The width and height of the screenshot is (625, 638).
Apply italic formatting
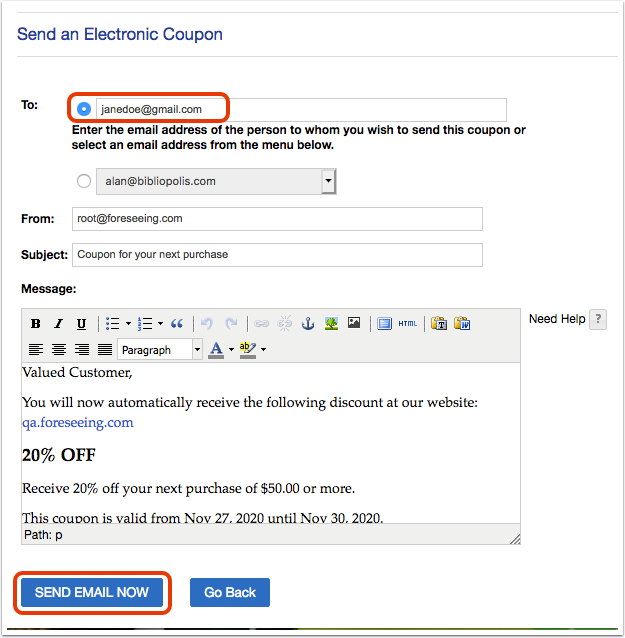[x=59, y=324]
